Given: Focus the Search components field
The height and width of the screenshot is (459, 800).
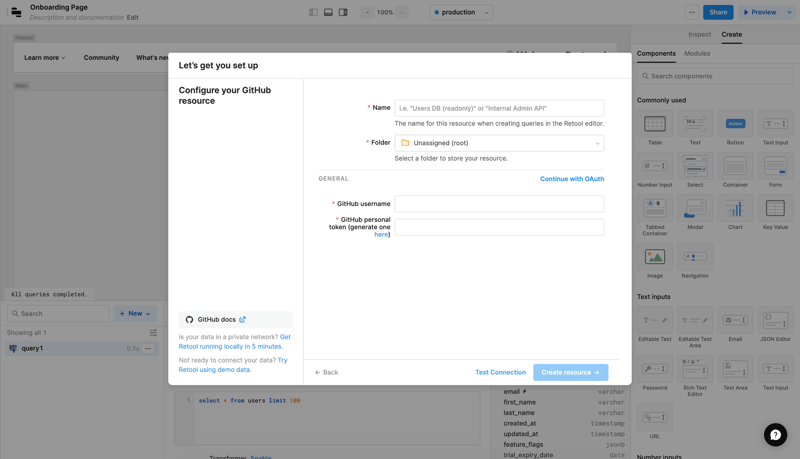Looking at the screenshot, I should point(715,76).
